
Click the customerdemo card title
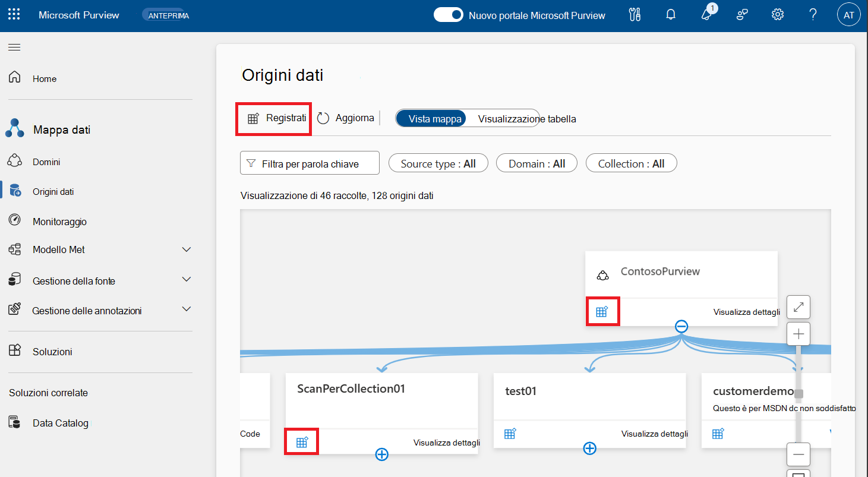click(753, 391)
